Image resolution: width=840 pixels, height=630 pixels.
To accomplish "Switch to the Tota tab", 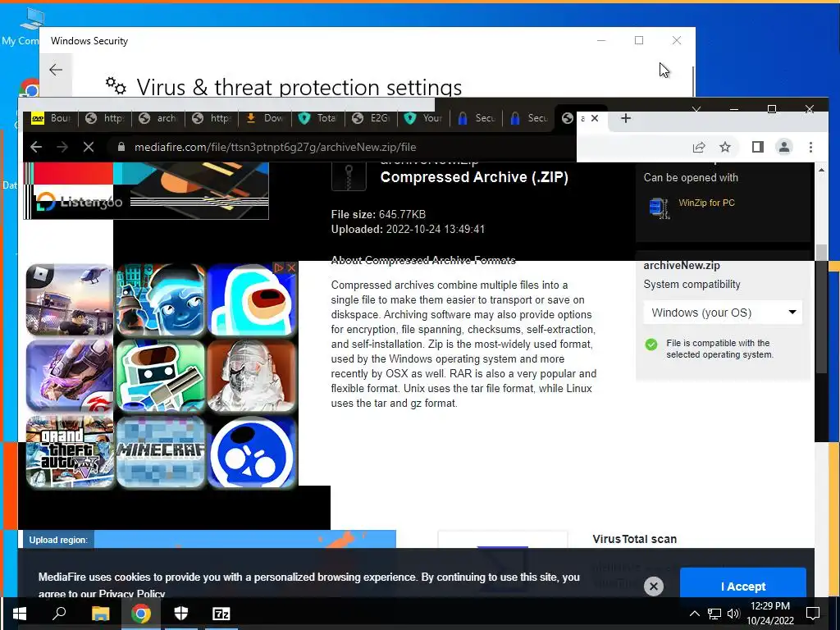I will (x=317, y=118).
